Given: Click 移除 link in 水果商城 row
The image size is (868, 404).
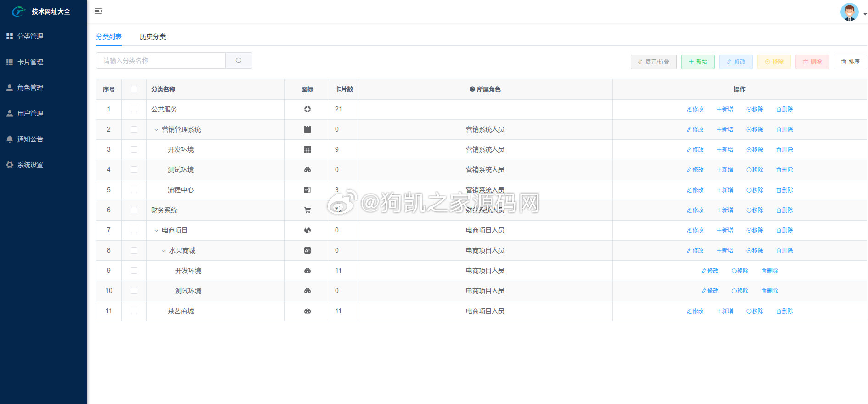Looking at the screenshot, I should click(x=755, y=250).
